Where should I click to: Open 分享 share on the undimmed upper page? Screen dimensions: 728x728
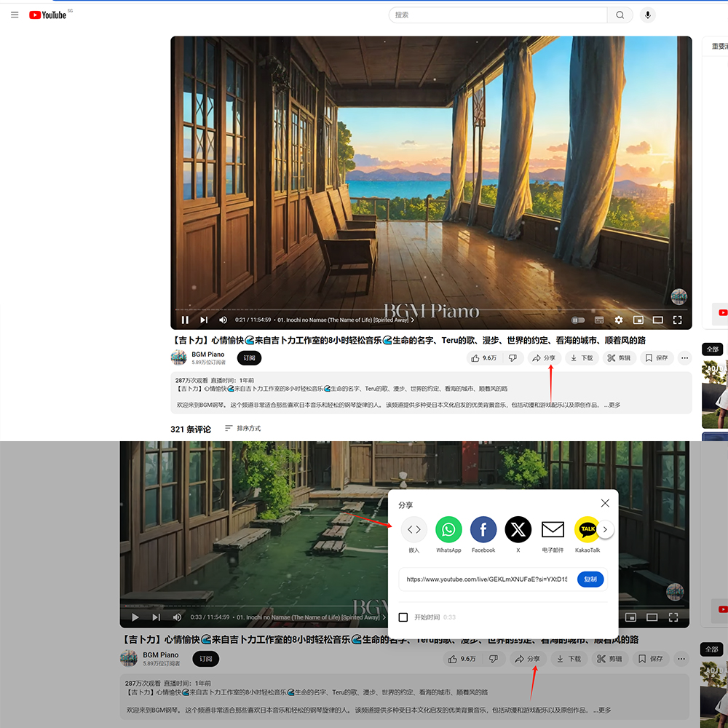click(544, 358)
